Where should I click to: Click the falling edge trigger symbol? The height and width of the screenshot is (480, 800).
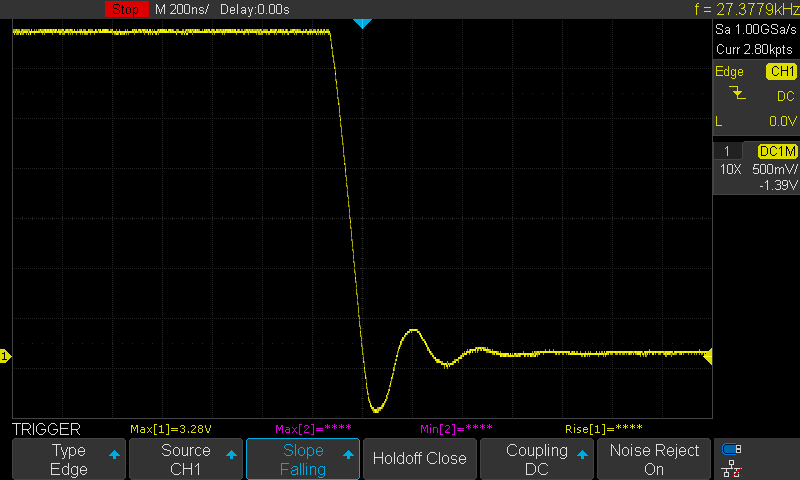tap(738, 94)
